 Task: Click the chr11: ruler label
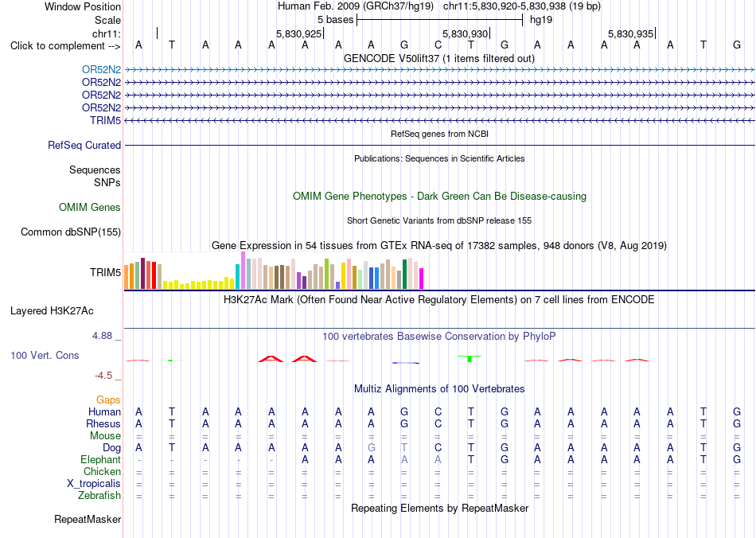[x=107, y=33]
